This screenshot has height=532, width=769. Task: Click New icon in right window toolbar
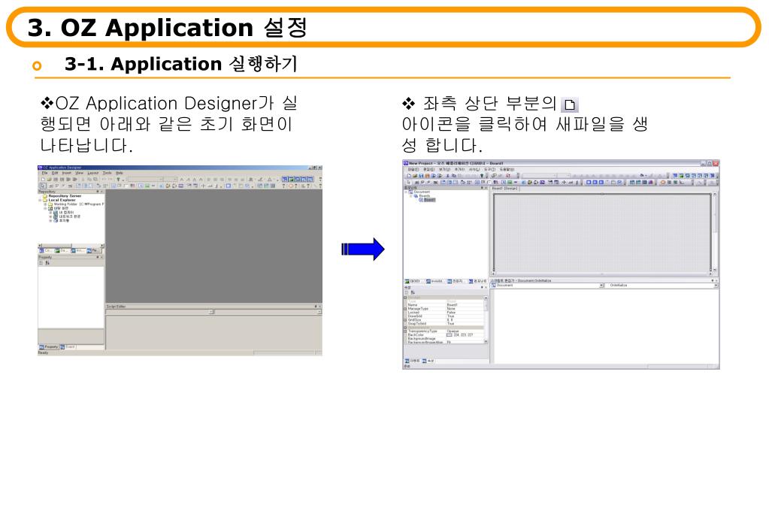click(409, 176)
